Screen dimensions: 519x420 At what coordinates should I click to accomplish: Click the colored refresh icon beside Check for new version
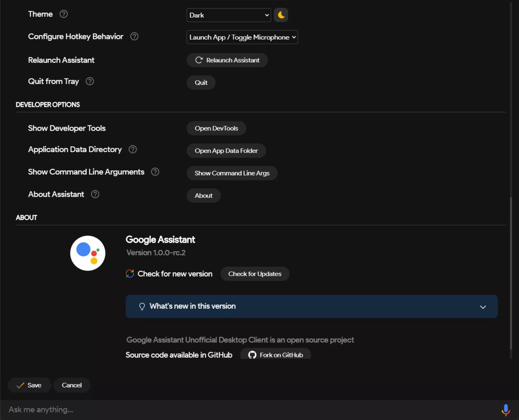[x=130, y=274]
